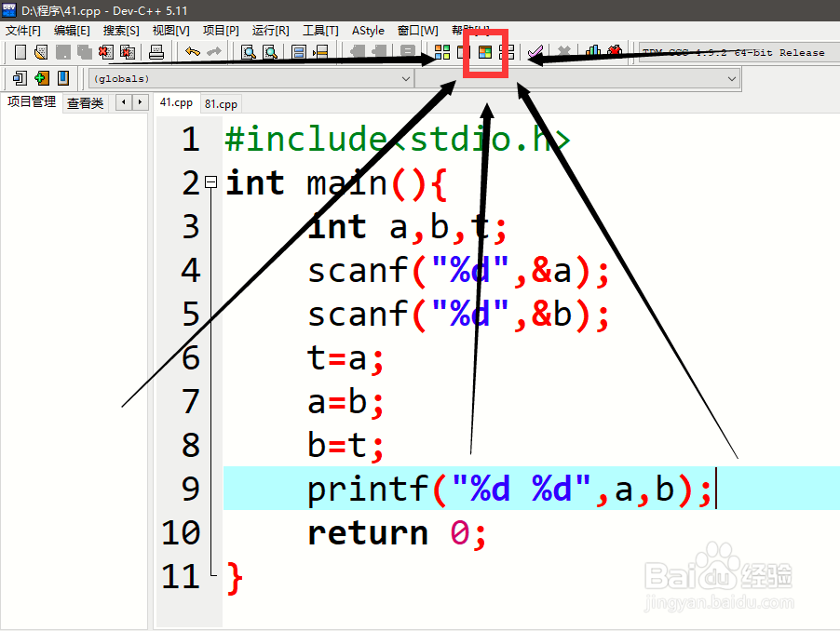The image size is (840, 631).
Task: Open the 视图[V] menu
Action: [x=171, y=31]
